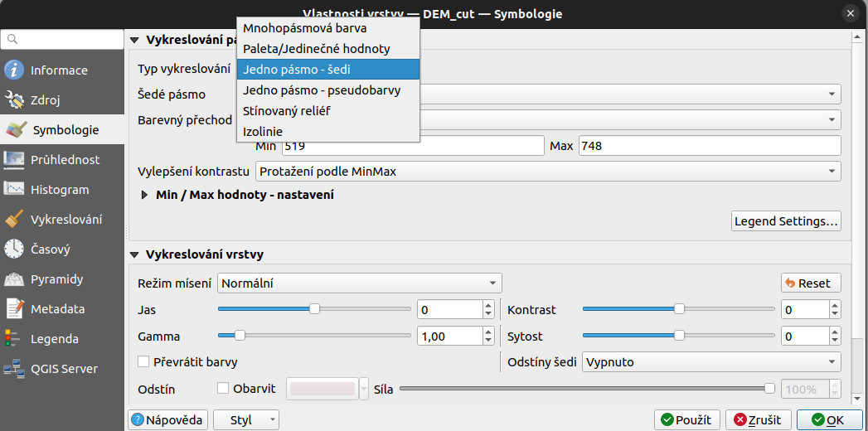Click the Nápověda help button
Screen dimensions: 868x431
[168, 420]
